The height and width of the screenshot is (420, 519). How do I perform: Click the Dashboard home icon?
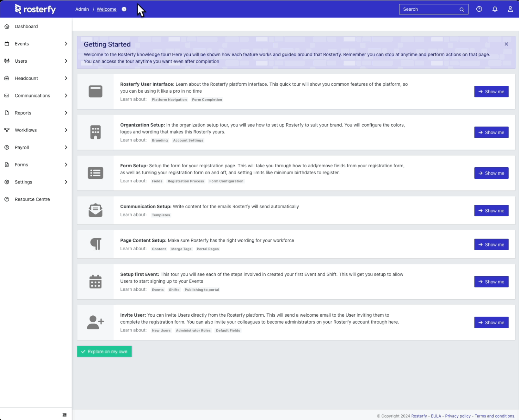[7, 27]
